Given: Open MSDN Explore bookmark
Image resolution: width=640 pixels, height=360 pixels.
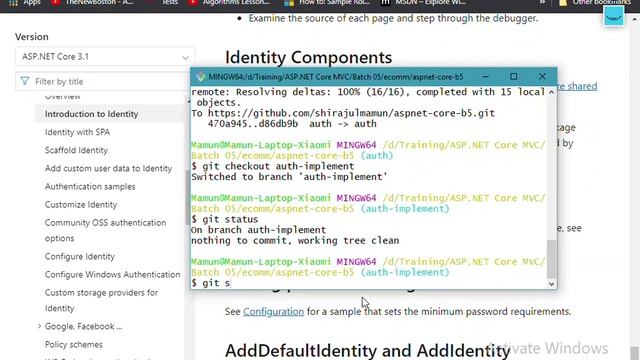Looking at the screenshot, I should tap(423, 2).
